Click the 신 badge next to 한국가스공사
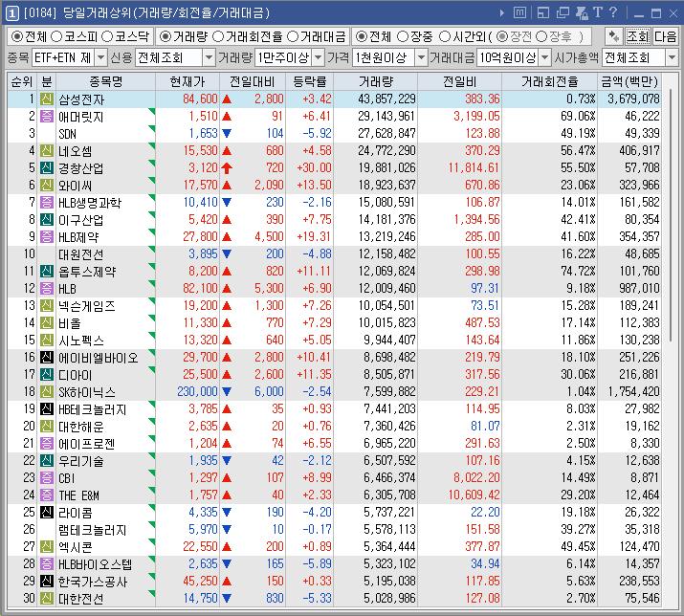The image size is (684, 616). click(x=47, y=582)
